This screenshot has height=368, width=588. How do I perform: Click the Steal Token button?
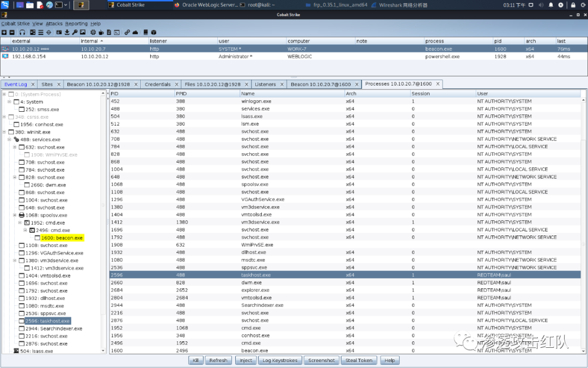359,360
